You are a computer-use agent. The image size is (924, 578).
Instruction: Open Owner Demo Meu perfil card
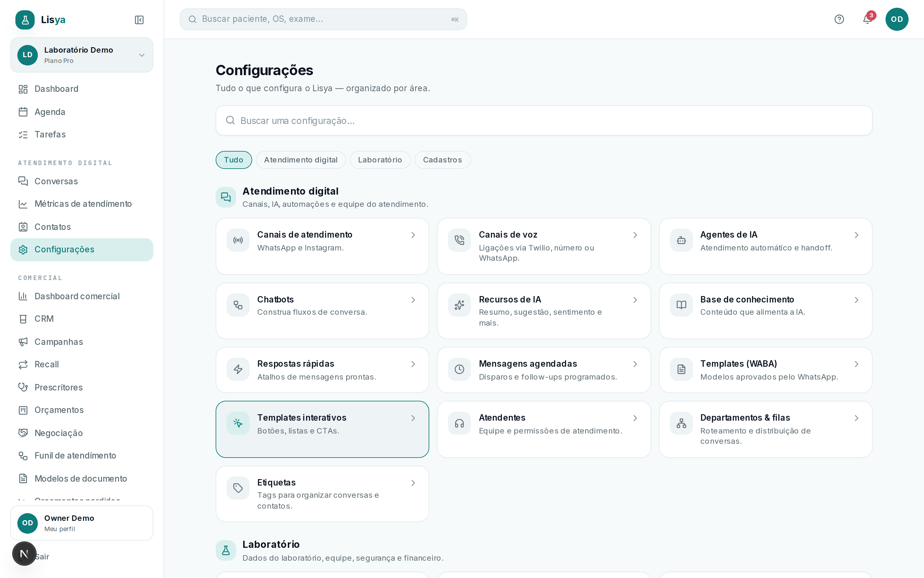click(82, 523)
